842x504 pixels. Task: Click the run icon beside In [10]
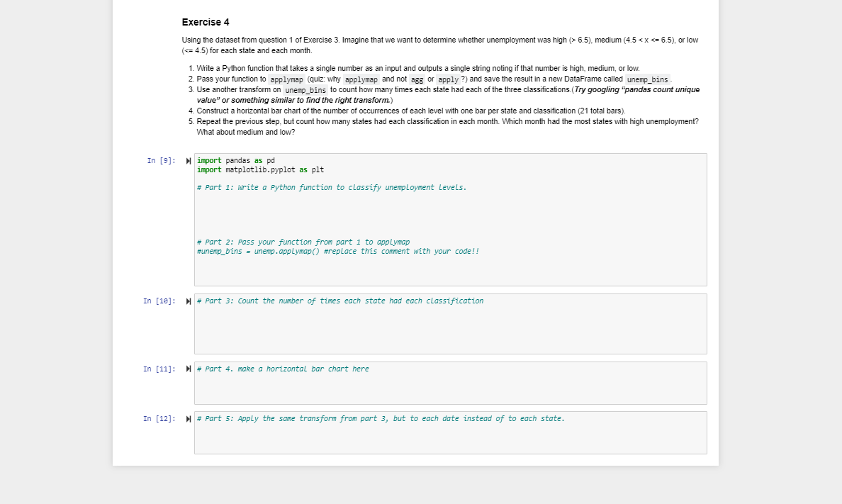187,300
